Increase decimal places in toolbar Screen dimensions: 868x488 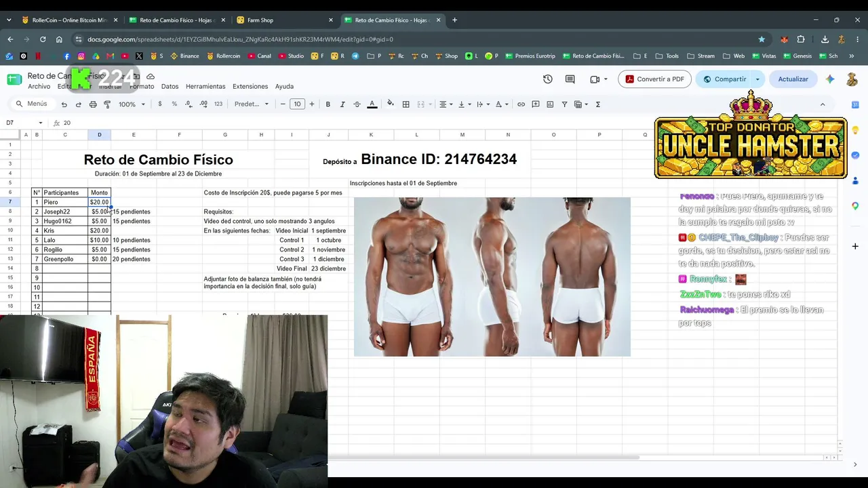(x=203, y=104)
